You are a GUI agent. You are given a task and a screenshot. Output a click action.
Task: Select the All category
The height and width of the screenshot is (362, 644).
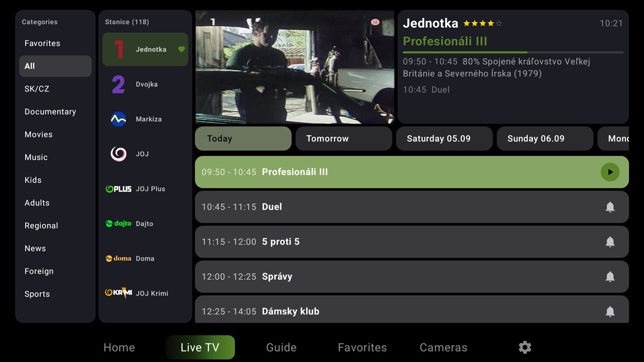[55, 66]
